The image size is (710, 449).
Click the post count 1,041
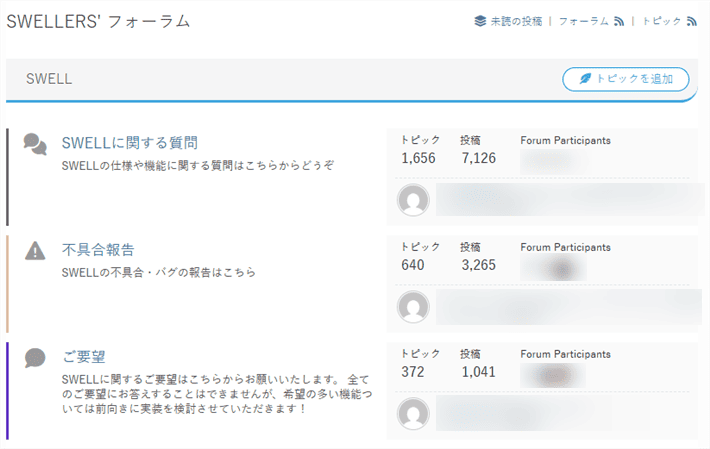click(x=479, y=372)
